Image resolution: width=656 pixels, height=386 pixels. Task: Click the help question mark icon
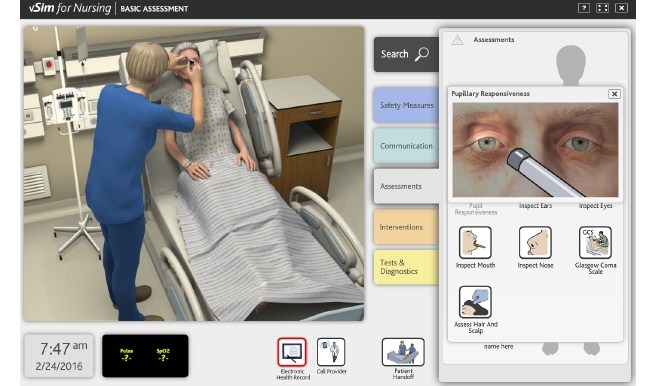click(x=584, y=8)
